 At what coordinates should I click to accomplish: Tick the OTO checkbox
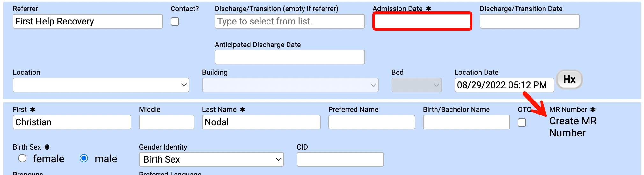(522, 122)
